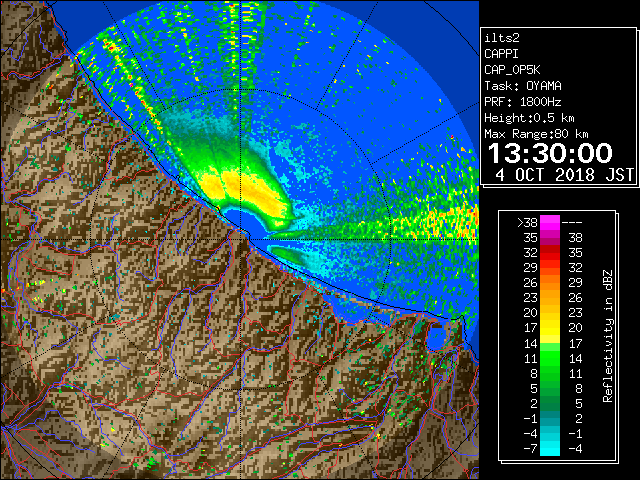Click 'Reflectivity in dBZ' legend title
This screenshot has width=640, height=480.
pos(608,336)
